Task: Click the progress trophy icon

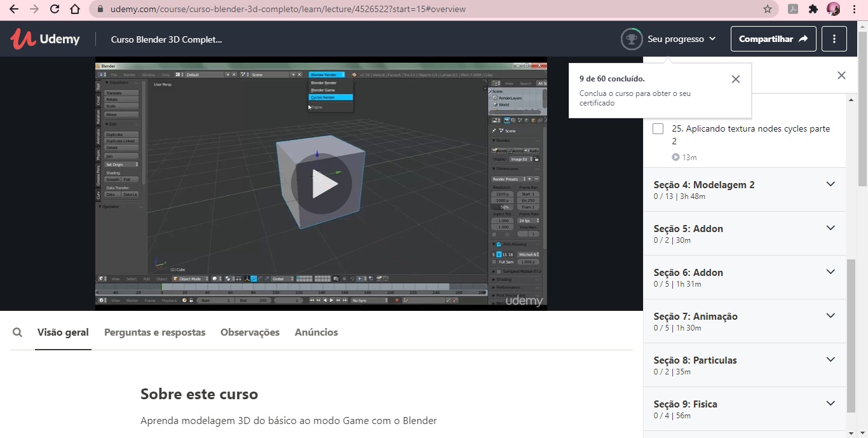Action: [x=631, y=39]
